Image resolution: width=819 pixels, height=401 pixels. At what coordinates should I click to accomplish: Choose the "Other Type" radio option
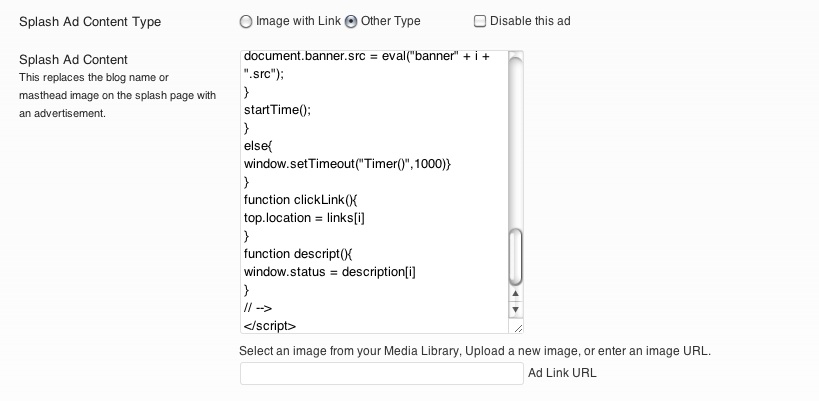351,21
